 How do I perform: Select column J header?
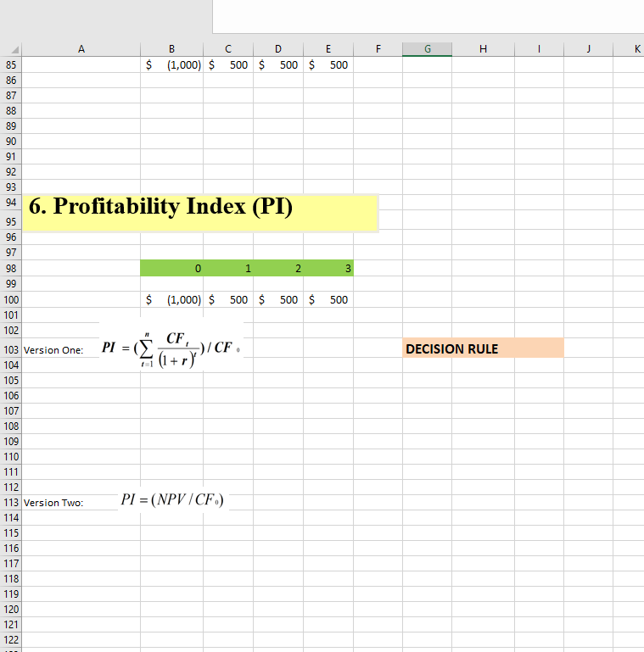pyautogui.click(x=588, y=49)
